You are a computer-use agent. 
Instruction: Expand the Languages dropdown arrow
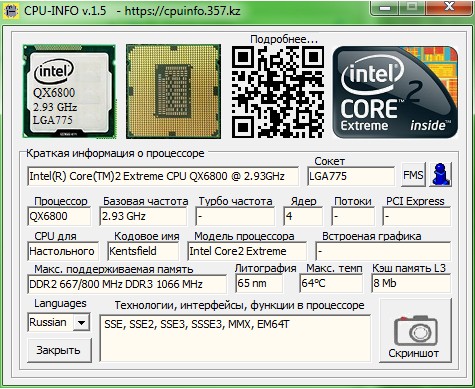(81, 322)
